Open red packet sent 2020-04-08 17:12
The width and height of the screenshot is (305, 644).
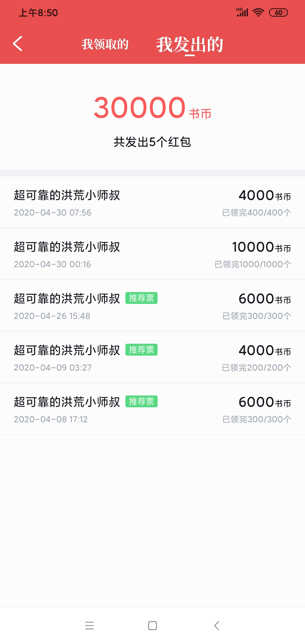click(x=152, y=409)
